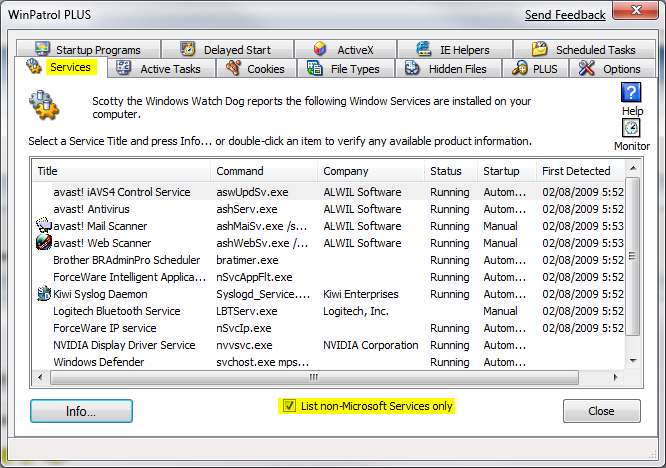Click the avast! Web Scanner row icon
Image resolution: width=666 pixels, height=468 pixels.
click(x=43, y=242)
